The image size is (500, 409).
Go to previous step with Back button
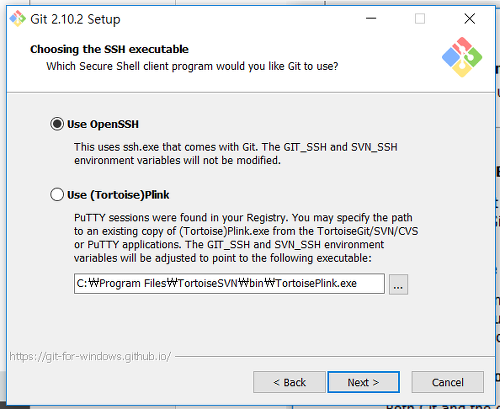point(289,382)
